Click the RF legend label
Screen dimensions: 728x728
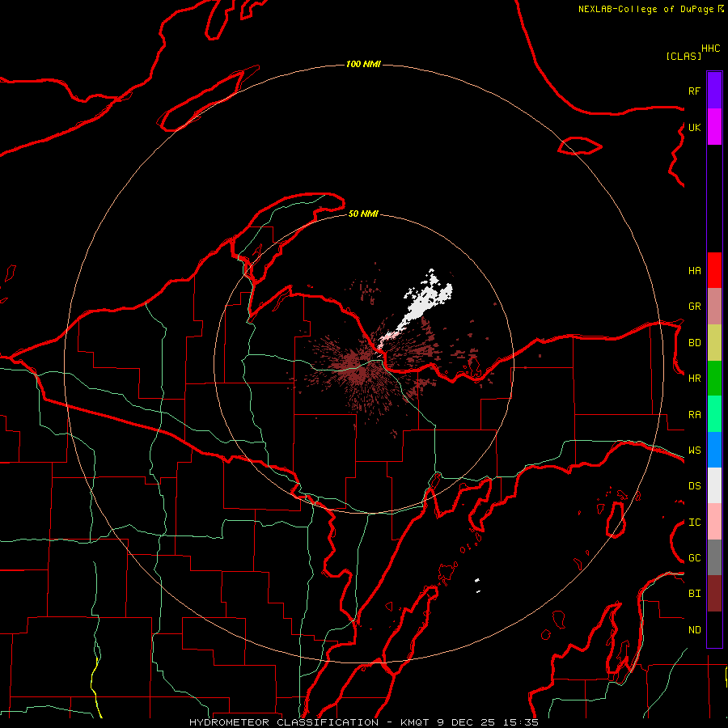(694, 91)
